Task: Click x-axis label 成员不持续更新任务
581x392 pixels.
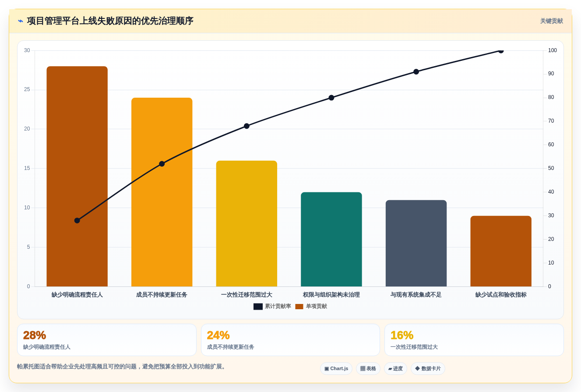Action: [x=162, y=295]
